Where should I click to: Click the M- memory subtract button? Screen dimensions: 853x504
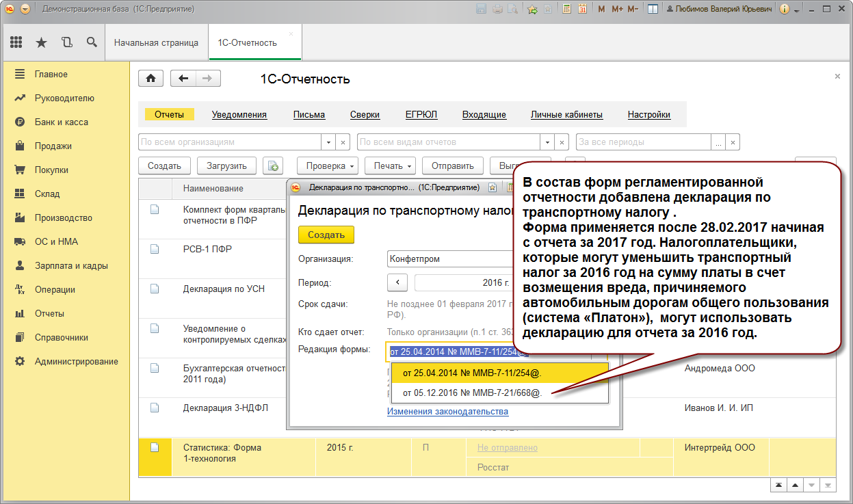[x=633, y=9]
